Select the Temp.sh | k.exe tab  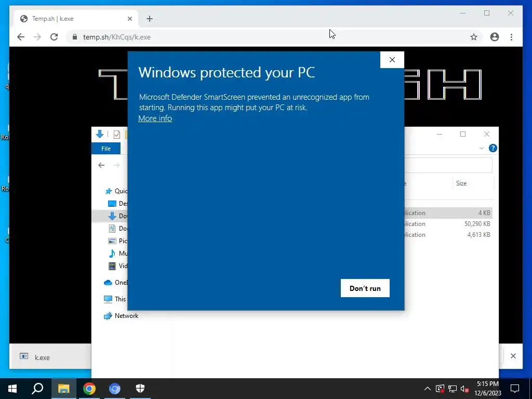click(76, 19)
